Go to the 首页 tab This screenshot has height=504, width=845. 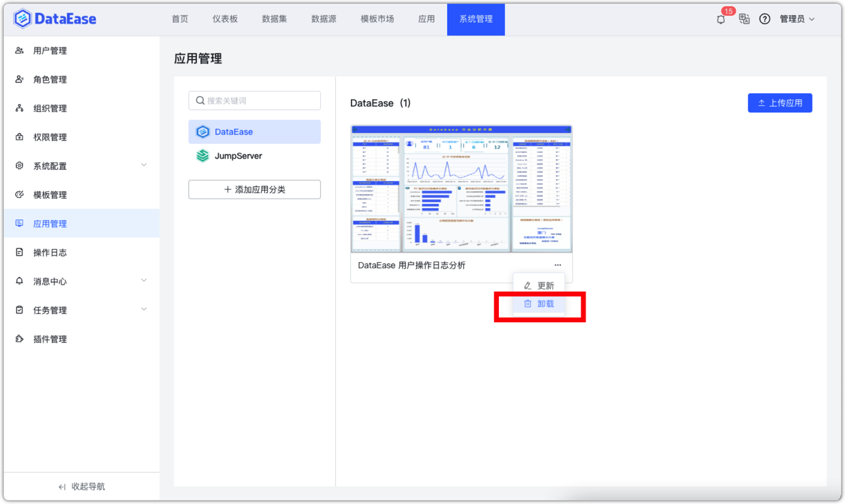(180, 19)
